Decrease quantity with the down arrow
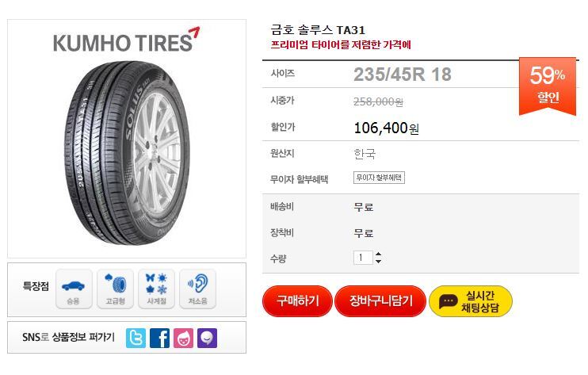The height and width of the screenshot is (375, 588). [378, 261]
